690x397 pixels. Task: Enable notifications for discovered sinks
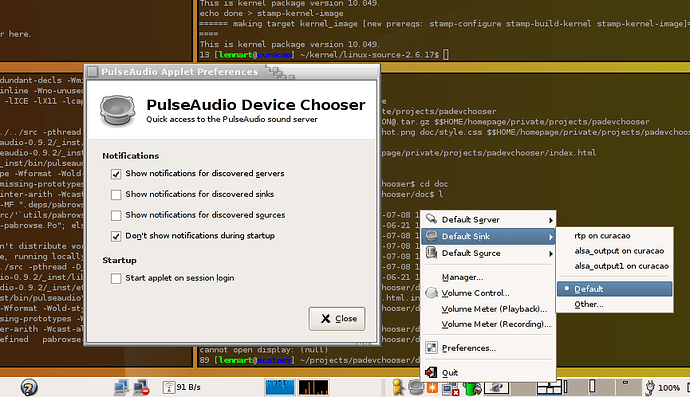(116, 195)
